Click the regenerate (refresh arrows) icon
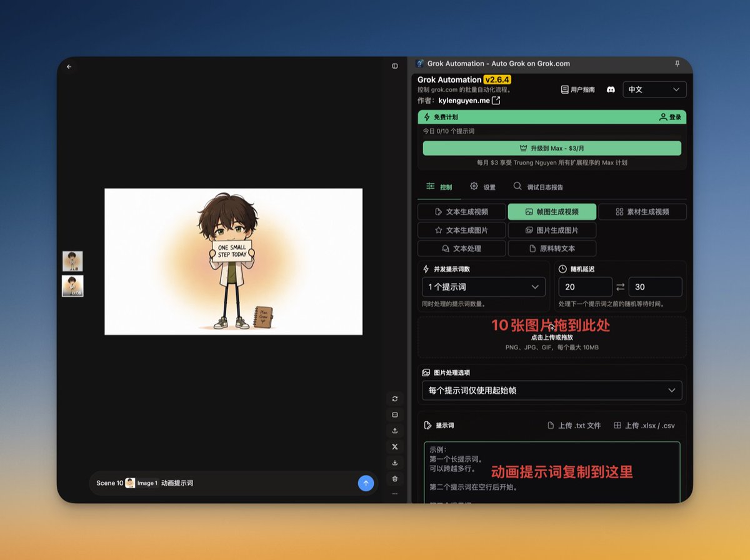The height and width of the screenshot is (560, 750). tap(395, 399)
